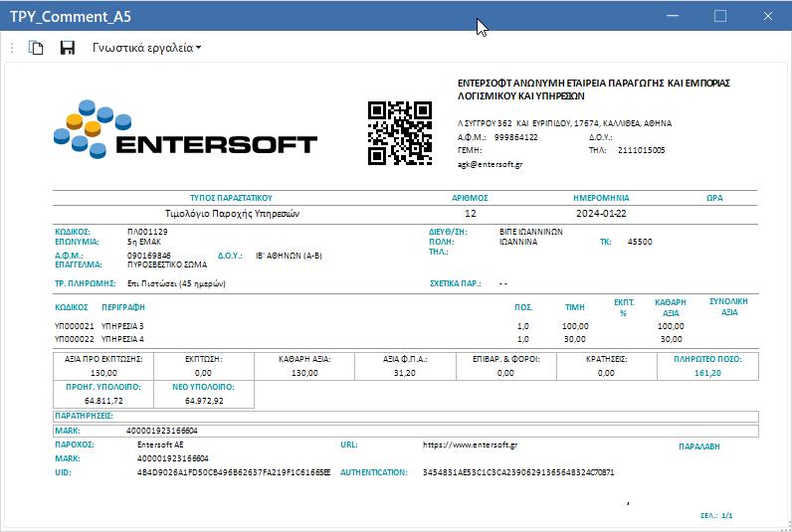Click new balance 64.972,92
The width and height of the screenshot is (792, 532).
[204, 401]
